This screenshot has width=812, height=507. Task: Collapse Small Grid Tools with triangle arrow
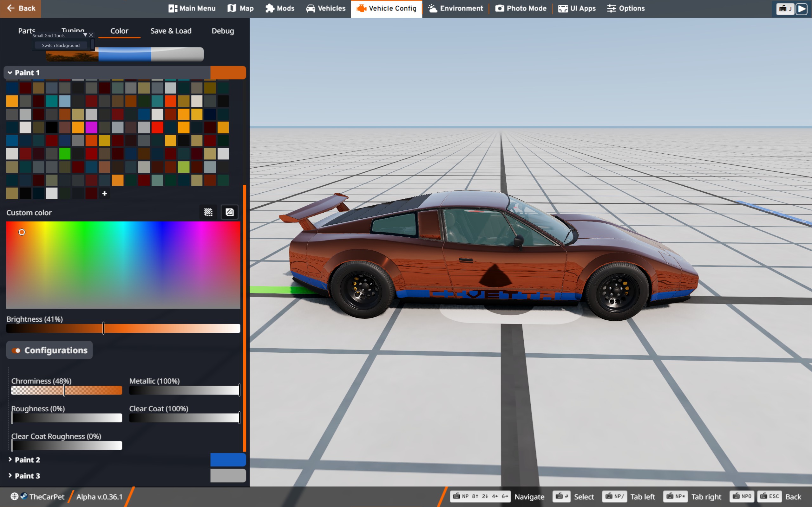tap(85, 35)
